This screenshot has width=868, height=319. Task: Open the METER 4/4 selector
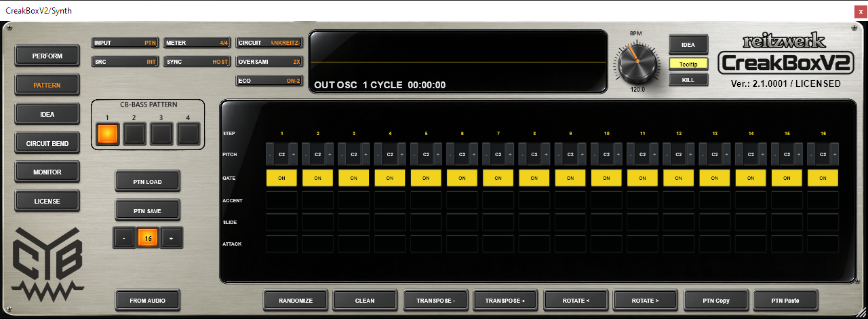click(197, 43)
